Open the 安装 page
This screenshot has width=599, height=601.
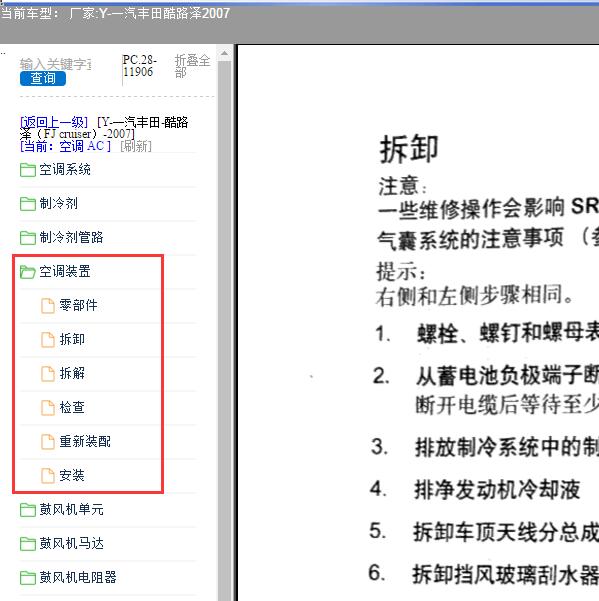click(x=72, y=475)
